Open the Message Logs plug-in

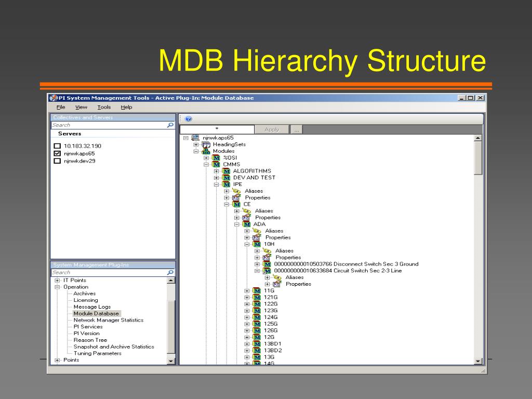tap(92, 307)
